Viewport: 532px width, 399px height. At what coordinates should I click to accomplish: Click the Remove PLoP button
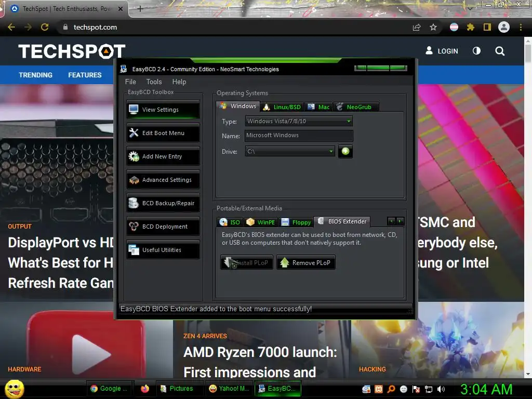click(306, 262)
